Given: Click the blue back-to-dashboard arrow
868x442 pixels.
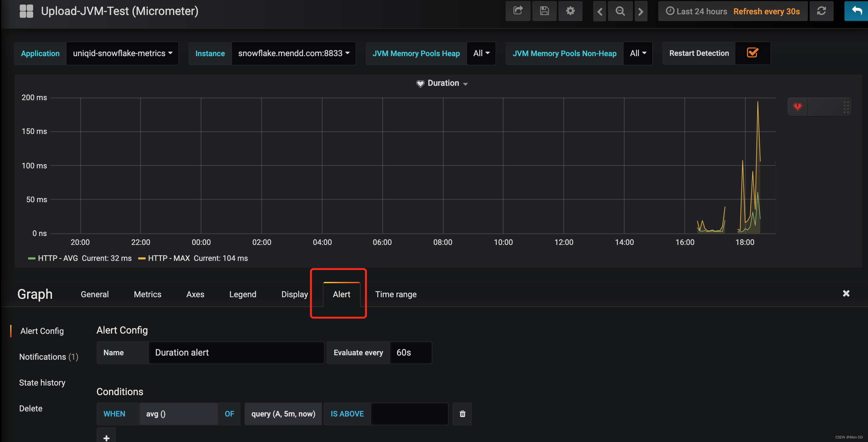Looking at the screenshot, I should click(856, 11).
